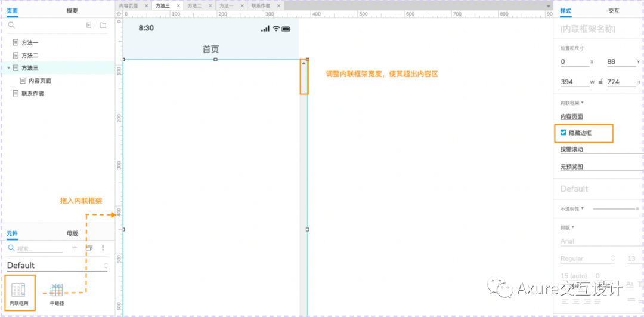Add a widget library with plus icon
Viewport: 644px width, 317px height.
(x=75, y=248)
